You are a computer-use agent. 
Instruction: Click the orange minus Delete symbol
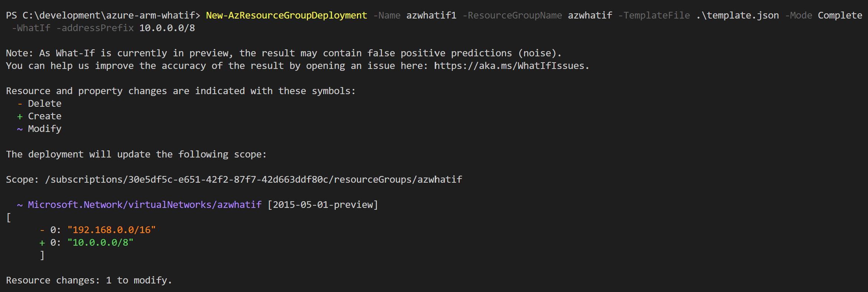click(x=20, y=104)
